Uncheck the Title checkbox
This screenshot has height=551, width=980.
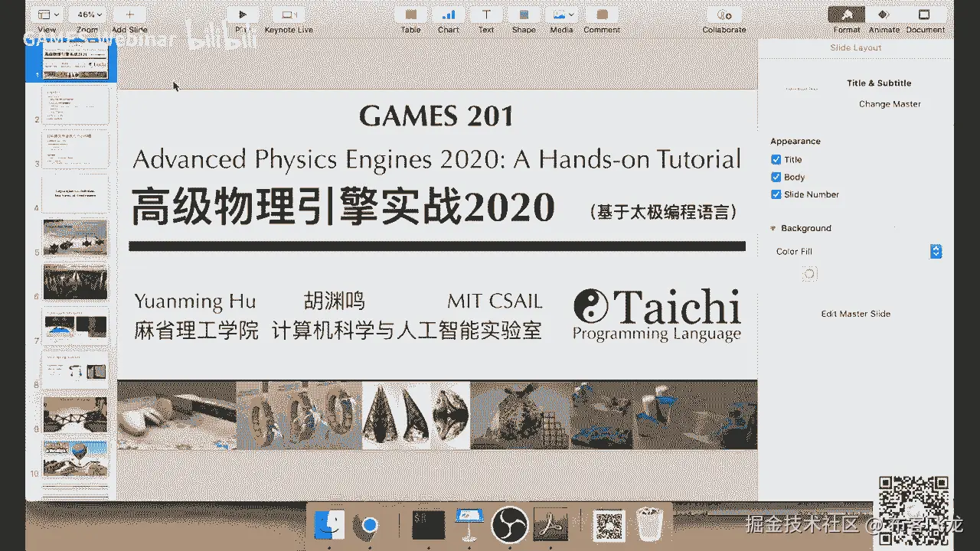776,160
